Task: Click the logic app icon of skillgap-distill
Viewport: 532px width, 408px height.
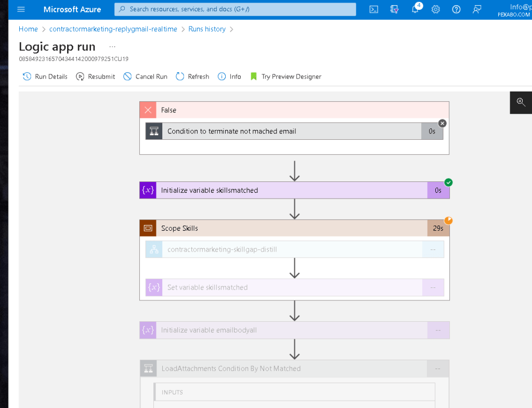Action: coord(154,249)
